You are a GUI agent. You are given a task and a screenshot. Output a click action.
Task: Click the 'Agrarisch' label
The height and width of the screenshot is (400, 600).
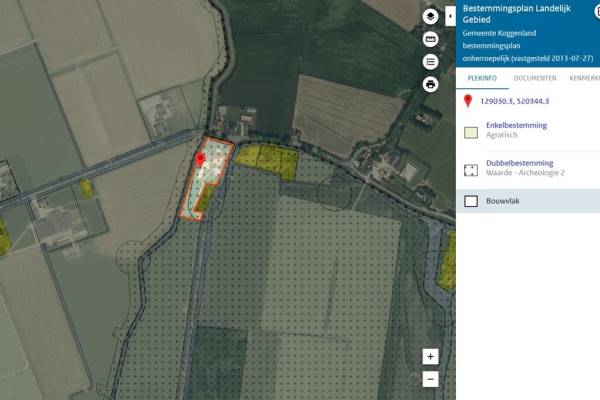point(502,135)
